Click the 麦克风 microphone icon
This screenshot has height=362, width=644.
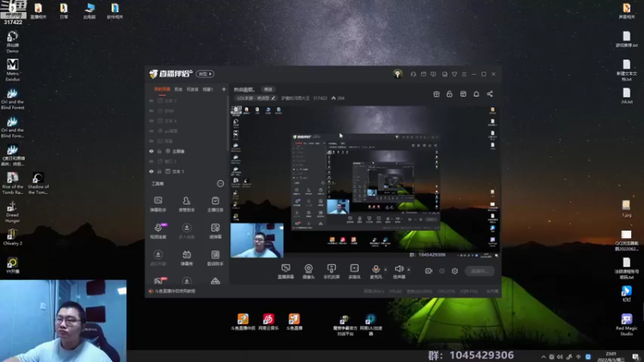375,271
